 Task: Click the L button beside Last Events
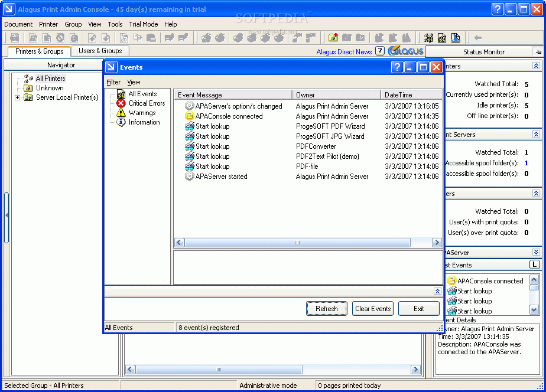click(535, 264)
